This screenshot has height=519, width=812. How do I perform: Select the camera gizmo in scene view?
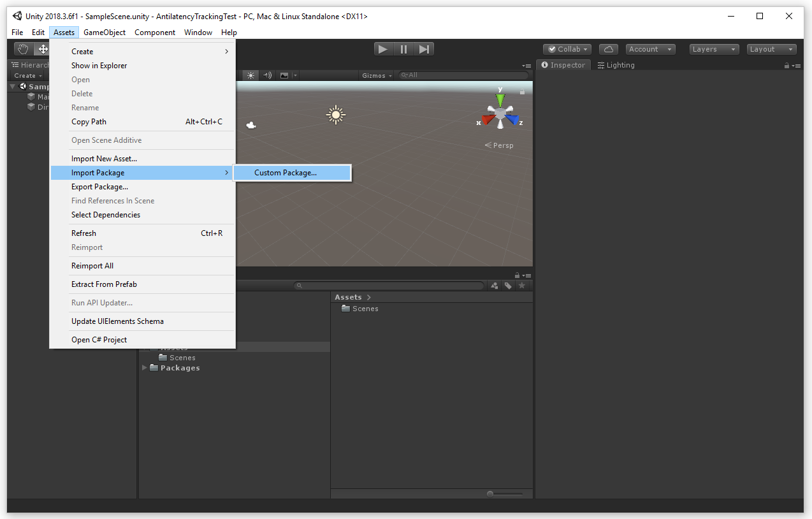(x=251, y=125)
